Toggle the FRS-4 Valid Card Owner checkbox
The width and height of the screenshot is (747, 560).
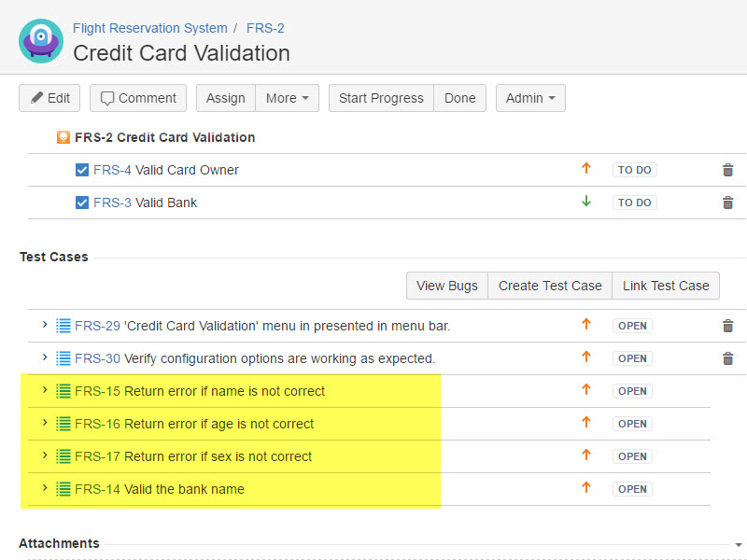(82, 170)
